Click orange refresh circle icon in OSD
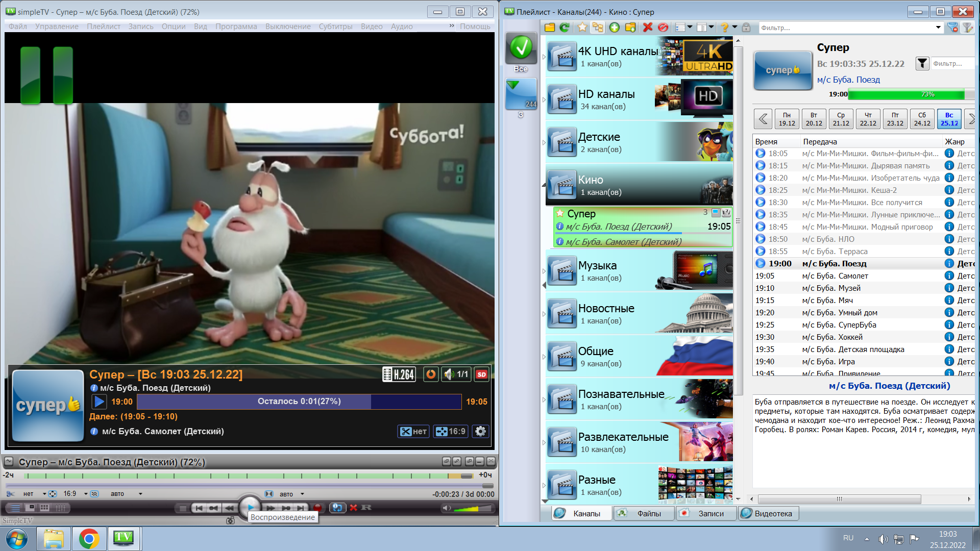This screenshot has height=551, width=980. 431,374
